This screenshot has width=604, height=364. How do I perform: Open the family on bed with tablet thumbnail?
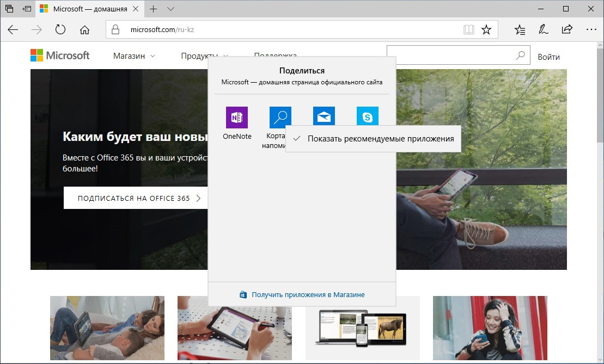click(107, 328)
